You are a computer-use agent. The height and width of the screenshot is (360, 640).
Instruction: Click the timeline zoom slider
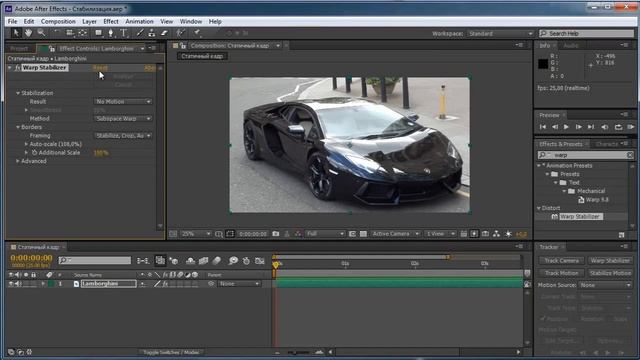tap(299, 352)
